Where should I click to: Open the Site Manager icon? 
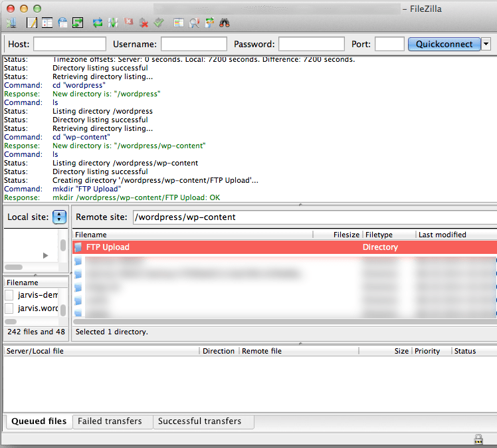click(x=11, y=23)
